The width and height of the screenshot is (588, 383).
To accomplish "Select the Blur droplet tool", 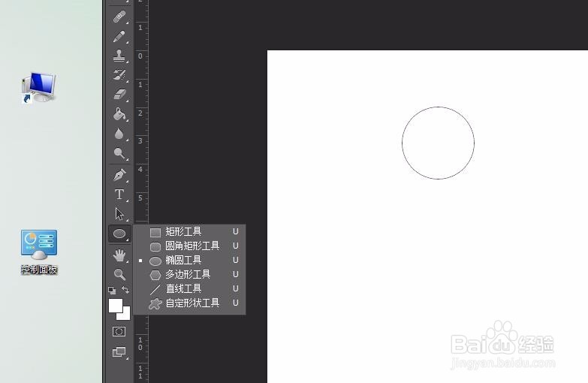I will point(119,134).
